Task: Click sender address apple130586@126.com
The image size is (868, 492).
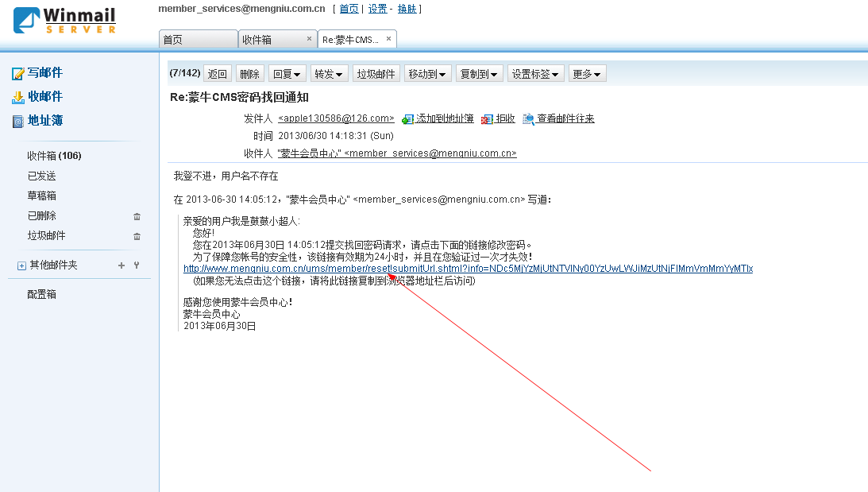Action: point(336,118)
